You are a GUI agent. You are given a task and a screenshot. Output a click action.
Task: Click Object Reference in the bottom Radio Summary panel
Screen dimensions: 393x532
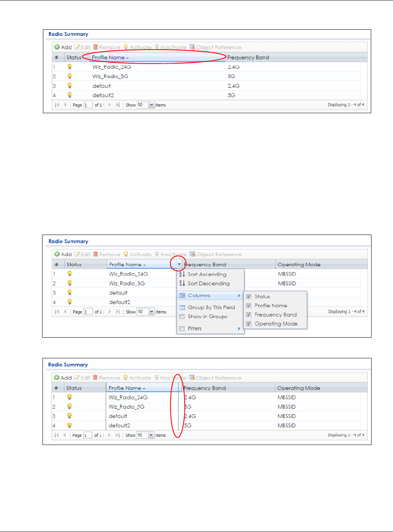(x=215, y=377)
